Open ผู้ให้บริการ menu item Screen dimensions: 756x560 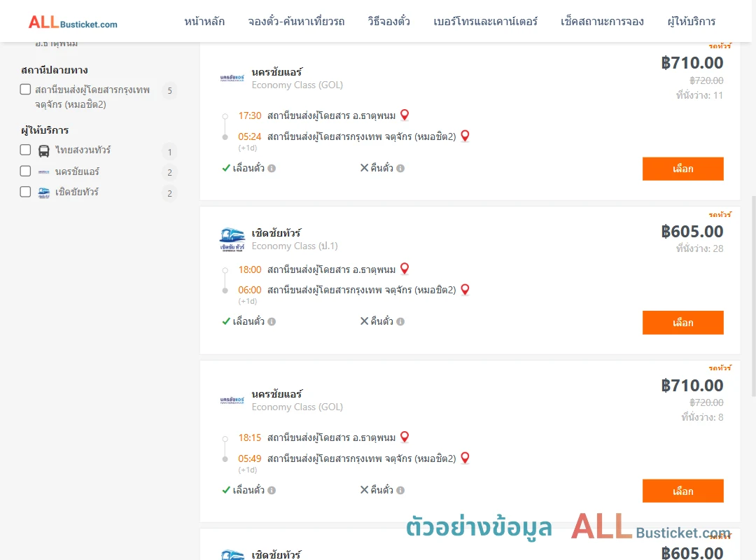point(692,21)
